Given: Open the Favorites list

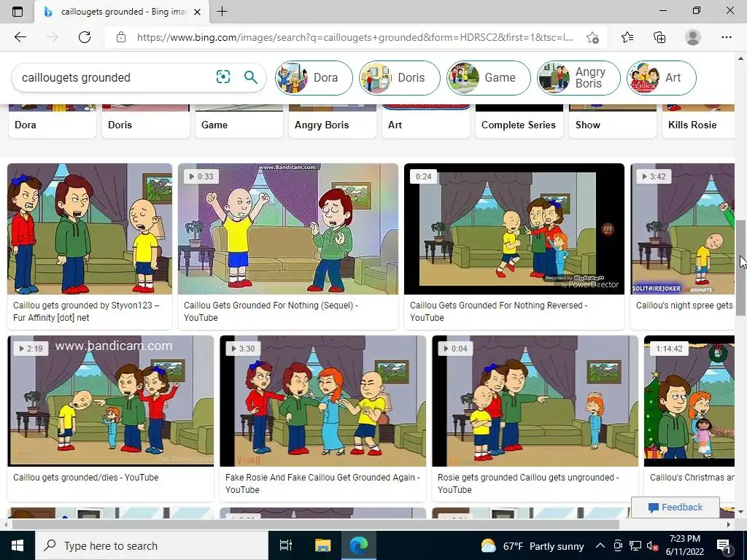Looking at the screenshot, I should tap(627, 37).
